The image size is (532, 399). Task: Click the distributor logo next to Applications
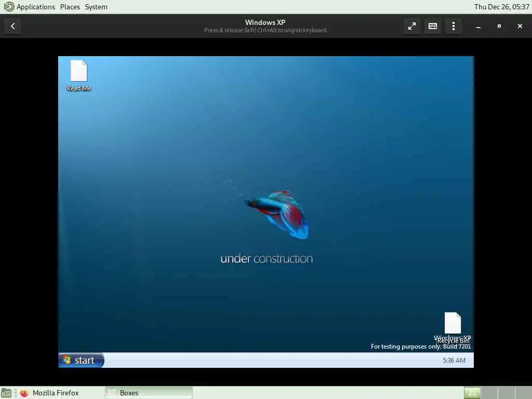click(x=9, y=7)
